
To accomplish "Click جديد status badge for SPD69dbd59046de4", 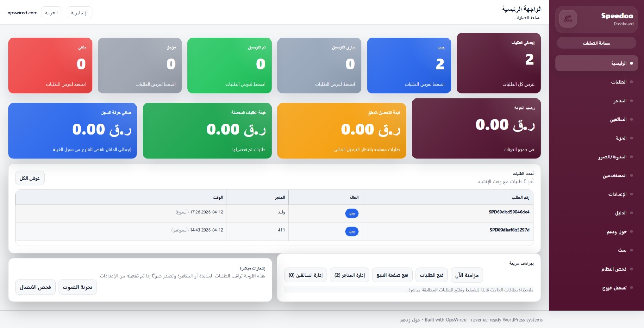I will 352,213.
